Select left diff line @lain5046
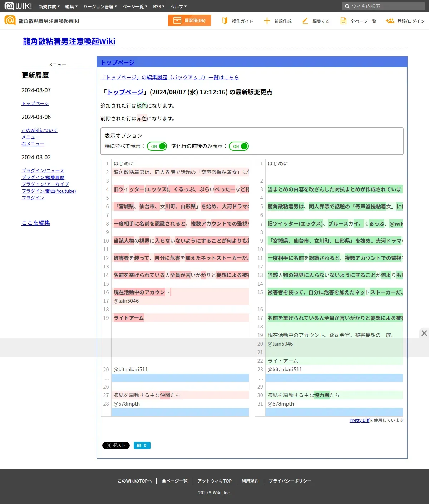The image size is (429, 504). pyautogui.click(x=180, y=301)
